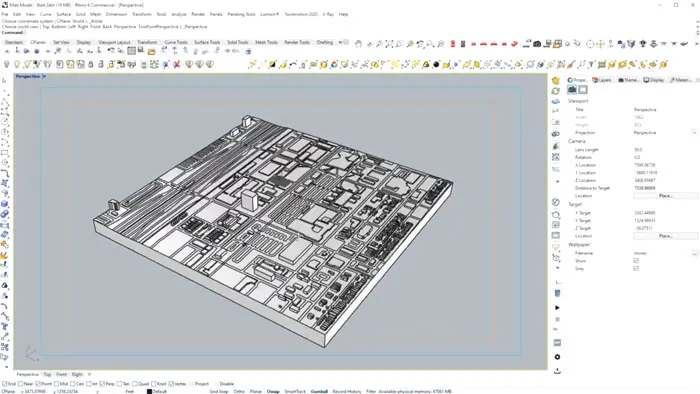Switch to the Top viewport tab
Screen dimensions: 700x394
click(x=47, y=374)
